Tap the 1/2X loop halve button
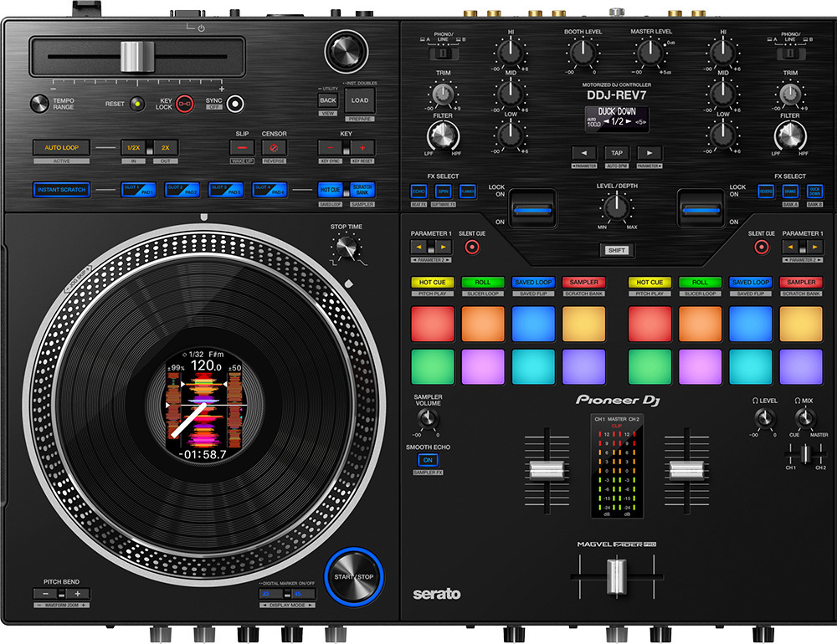837x644 pixels. [133, 148]
